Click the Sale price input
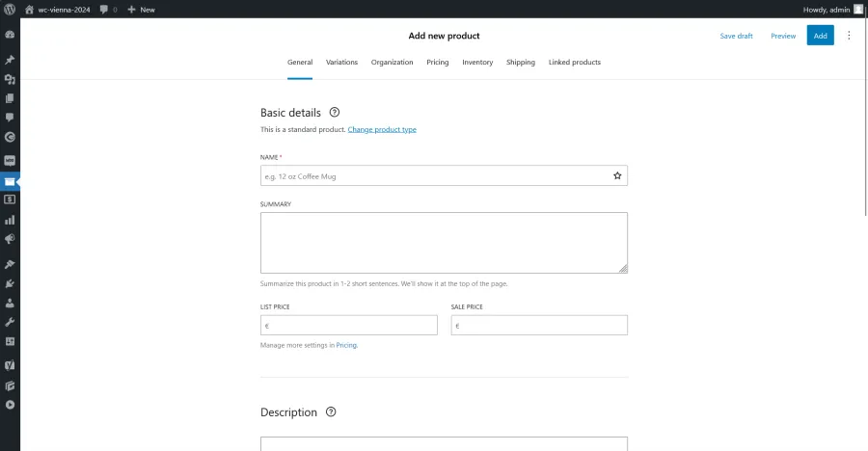 (x=539, y=326)
